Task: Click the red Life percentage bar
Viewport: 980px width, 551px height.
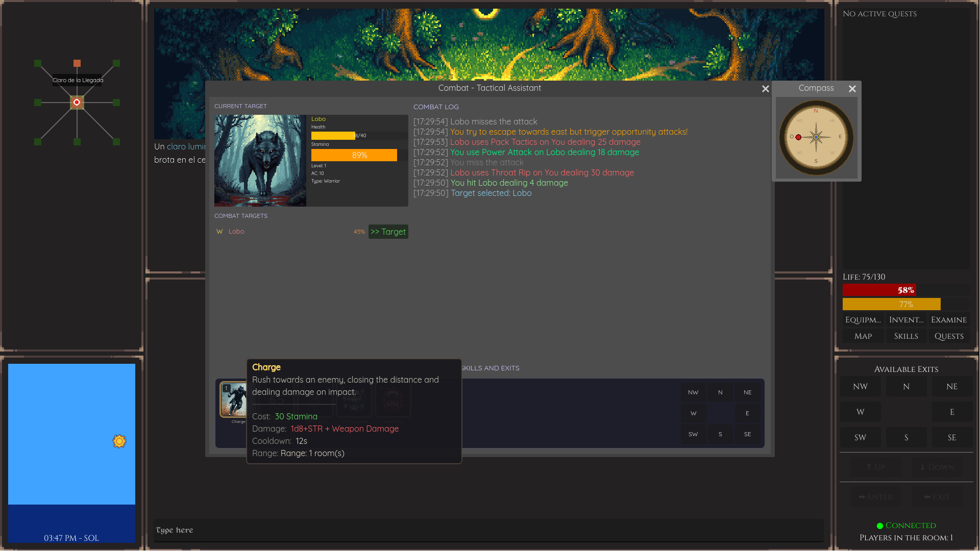Action: coord(879,290)
